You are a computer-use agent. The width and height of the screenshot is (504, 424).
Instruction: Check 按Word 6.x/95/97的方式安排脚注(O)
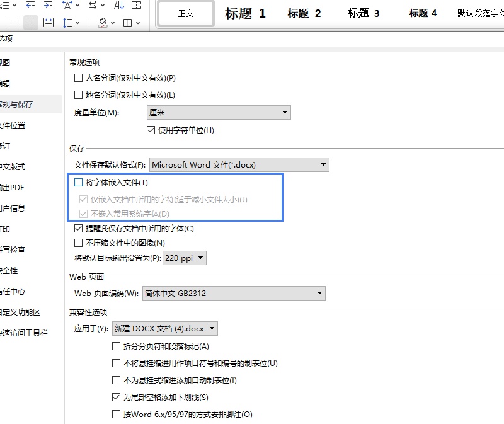(116, 415)
